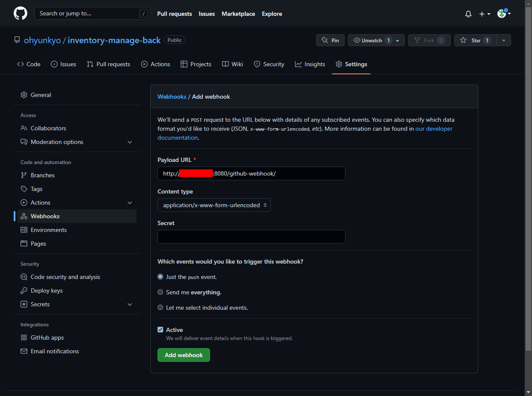Open the Content type dropdown
This screenshot has width=532, height=396.
click(x=214, y=205)
